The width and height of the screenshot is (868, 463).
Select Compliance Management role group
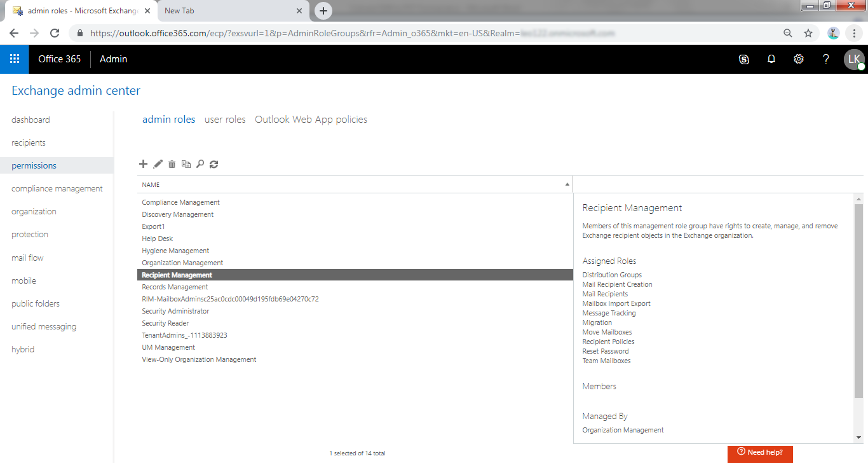pos(355,202)
